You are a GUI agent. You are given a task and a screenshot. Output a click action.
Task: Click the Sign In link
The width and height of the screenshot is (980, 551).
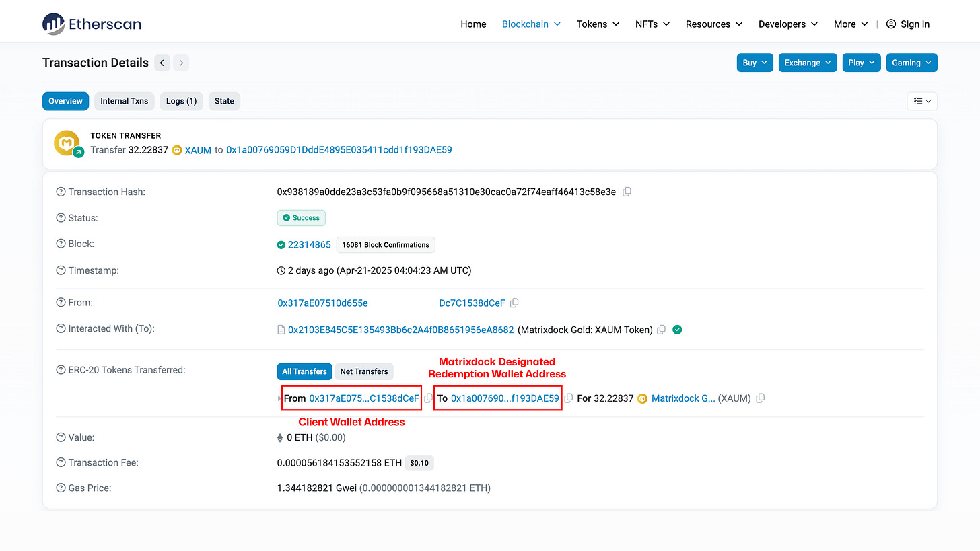tap(915, 24)
